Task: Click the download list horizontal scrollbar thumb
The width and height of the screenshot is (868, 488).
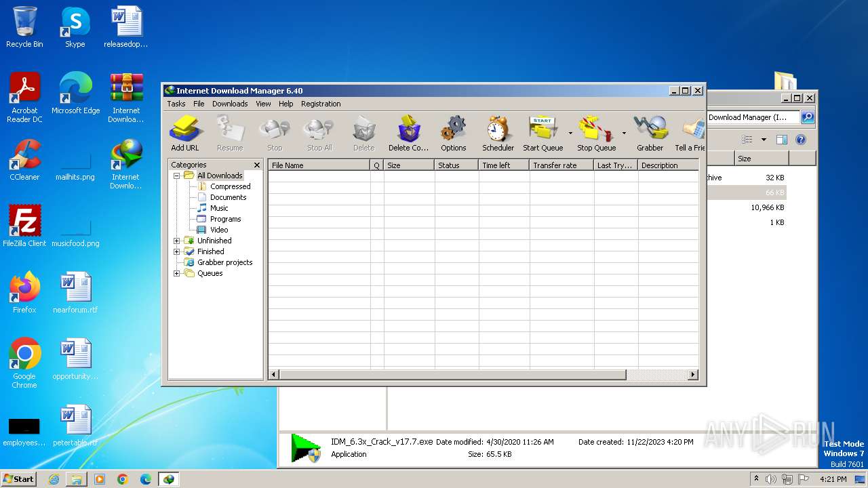Action: pyautogui.click(x=452, y=374)
